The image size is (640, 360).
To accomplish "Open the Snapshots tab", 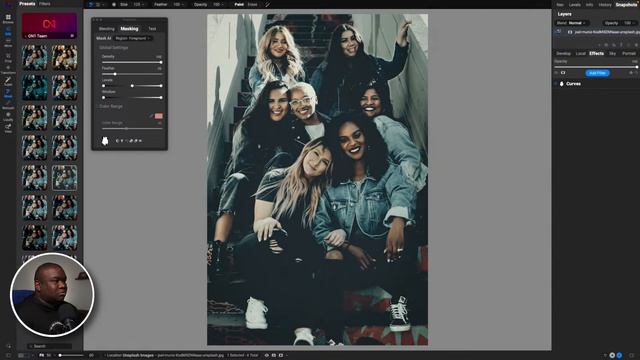I will (626, 5).
